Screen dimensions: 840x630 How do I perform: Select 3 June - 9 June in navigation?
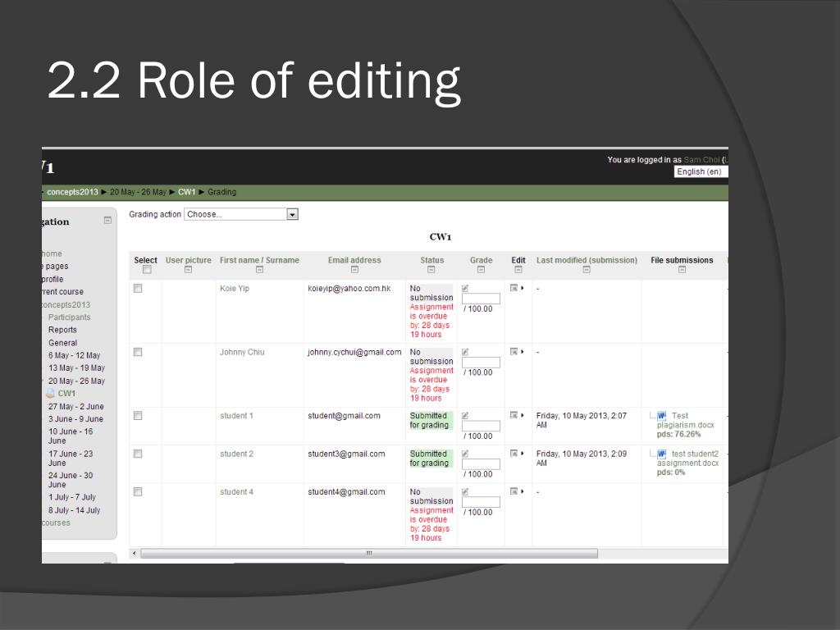[x=75, y=419]
